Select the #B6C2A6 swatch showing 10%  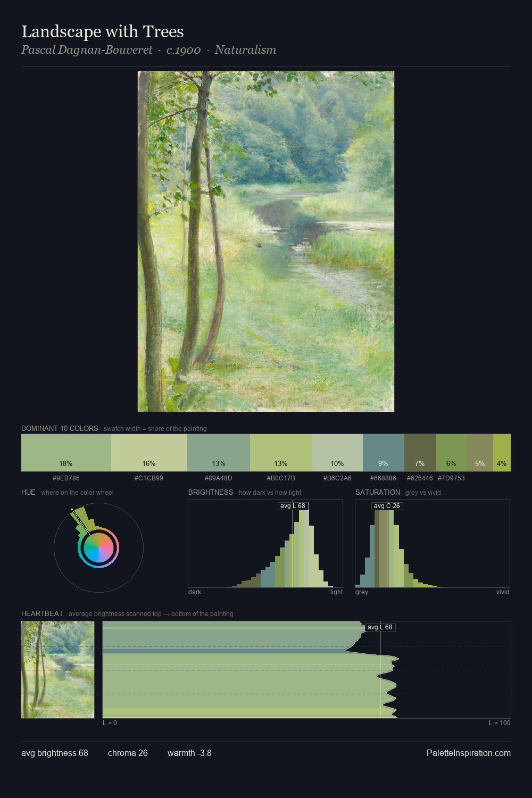[x=337, y=453]
